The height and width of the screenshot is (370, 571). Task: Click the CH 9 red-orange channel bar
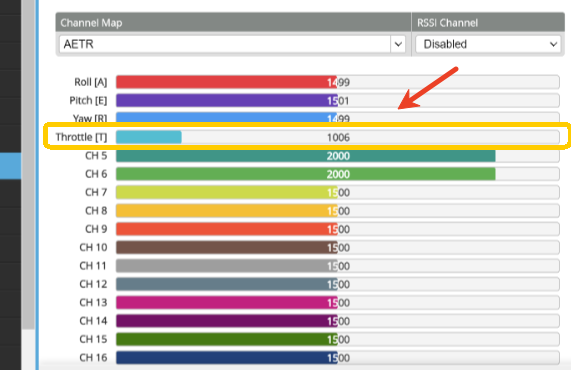[338, 229]
